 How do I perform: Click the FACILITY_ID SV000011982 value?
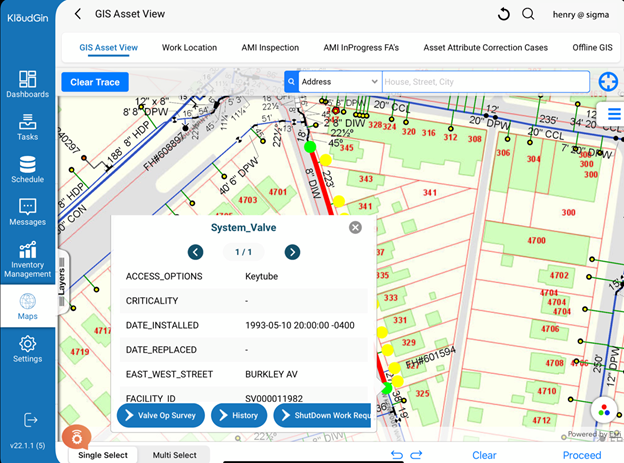point(274,399)
